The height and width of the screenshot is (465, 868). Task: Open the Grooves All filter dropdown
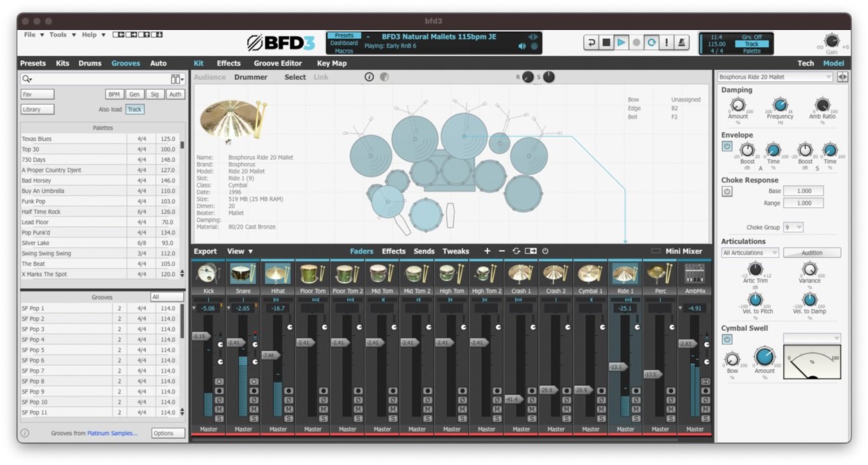click(167, 297)
